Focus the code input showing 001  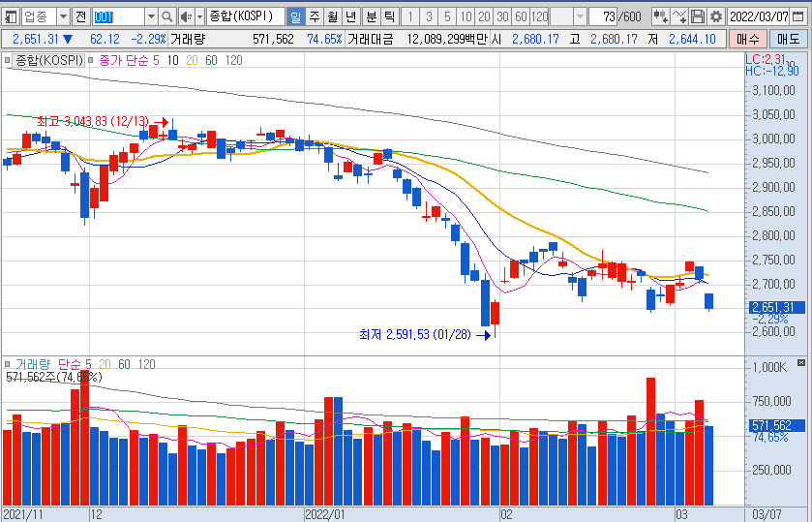click(118, 16)
